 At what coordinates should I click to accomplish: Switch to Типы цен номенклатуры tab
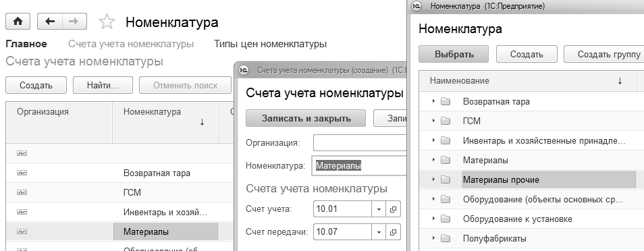(x=270, y=44)
